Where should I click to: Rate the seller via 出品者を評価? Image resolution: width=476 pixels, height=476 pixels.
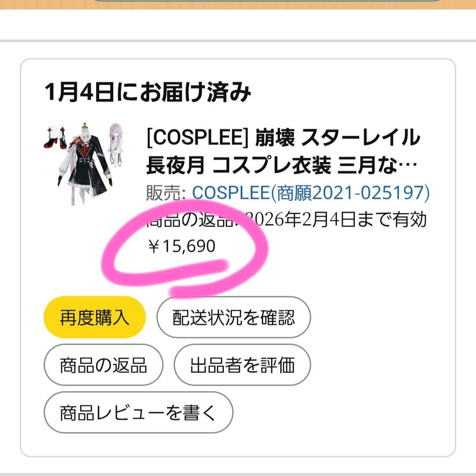pos(242,364)
